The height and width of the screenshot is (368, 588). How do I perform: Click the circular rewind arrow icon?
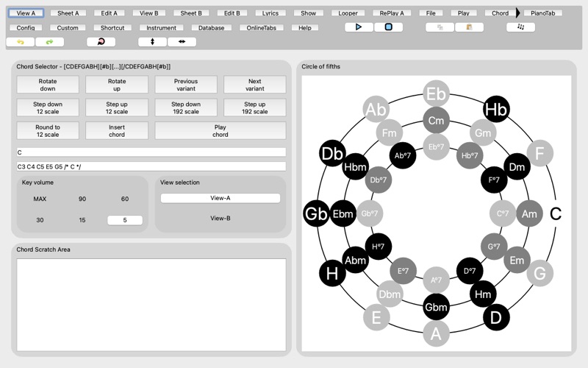click(101, 42)
